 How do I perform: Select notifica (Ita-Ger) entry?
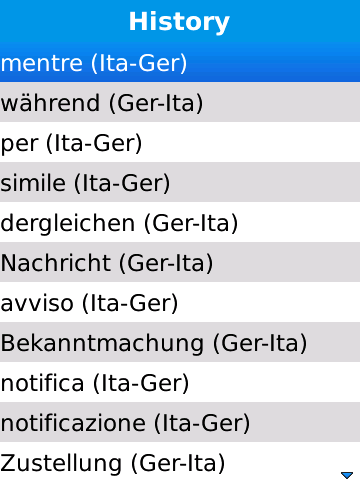180,382
